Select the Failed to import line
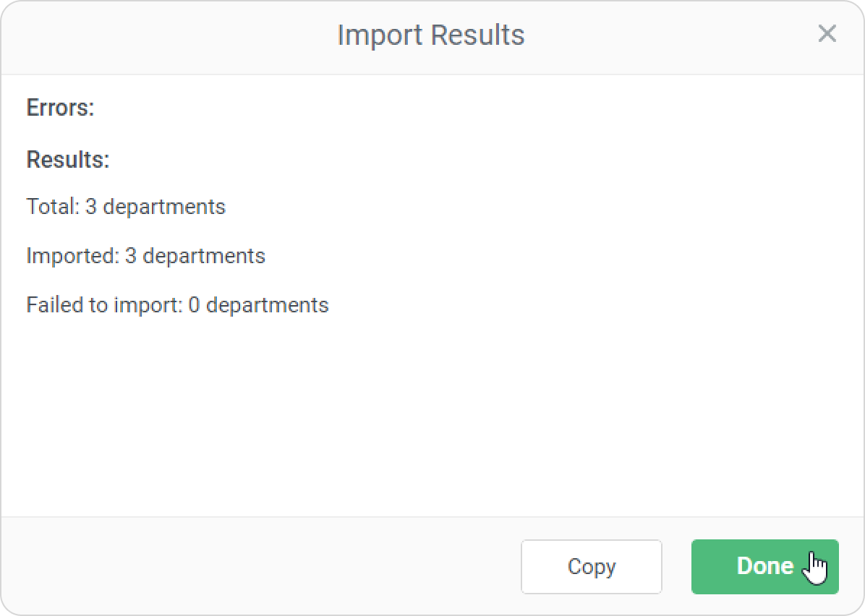865x616 pixels. tap(177, 305)
